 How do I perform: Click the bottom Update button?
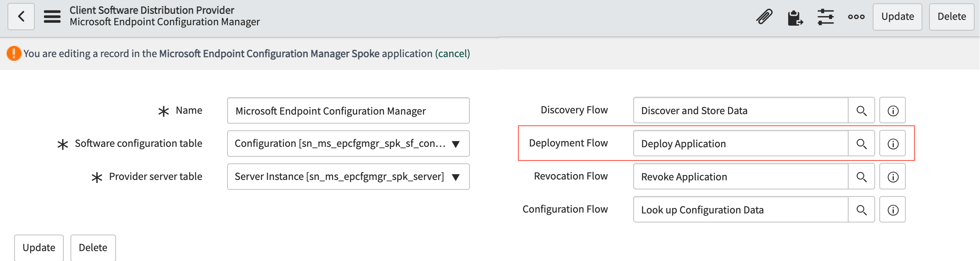[x=39, y=248]
